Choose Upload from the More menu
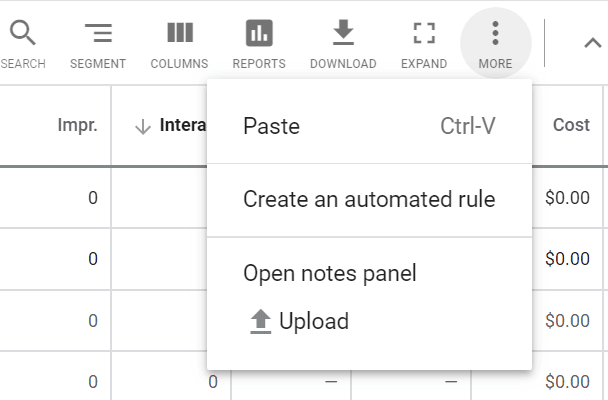Image resolution: width=608 pixels, height=400 pixels. click(x=299, y=321)
